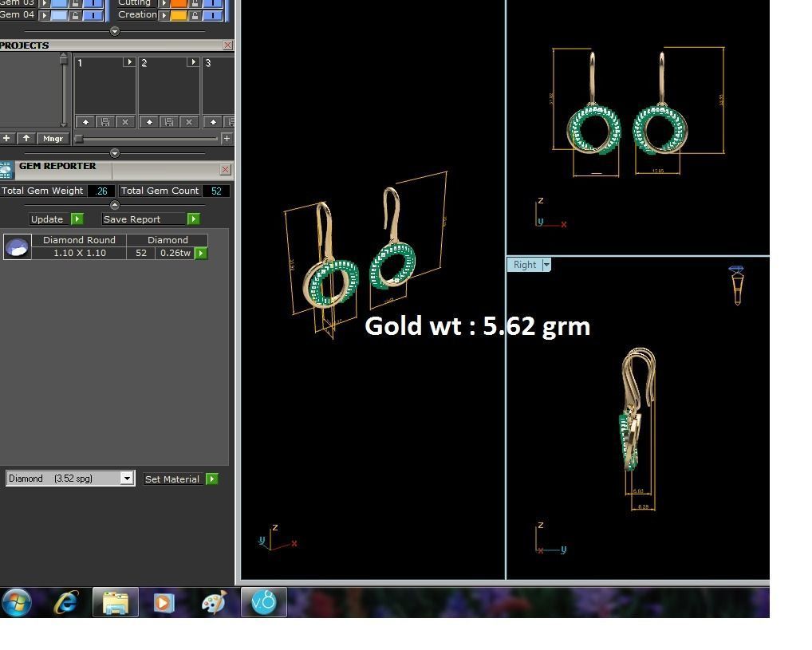Click the Right viewport label
This screenshot has height=650, width=812.
[x=525, y=265]
